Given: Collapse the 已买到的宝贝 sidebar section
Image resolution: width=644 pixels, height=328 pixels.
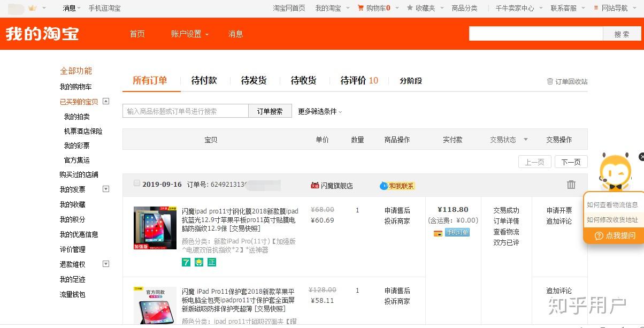Looking at the screenshot, I should click(x=106, y=101).
